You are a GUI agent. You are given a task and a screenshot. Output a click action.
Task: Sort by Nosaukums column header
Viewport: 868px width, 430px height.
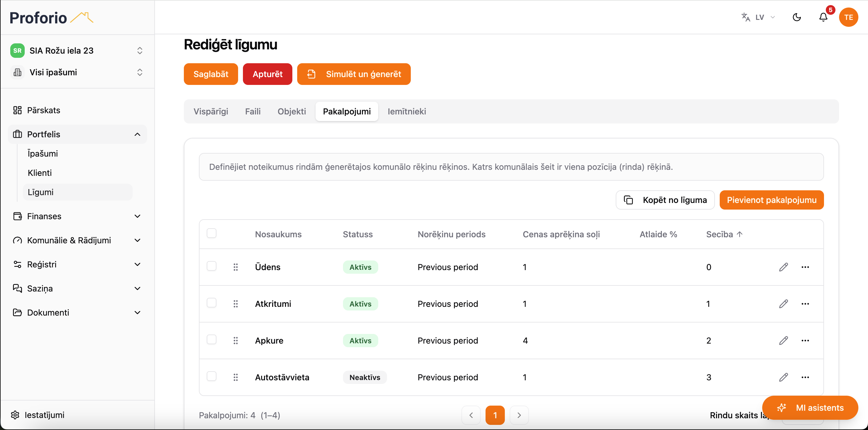pos(278,234)
